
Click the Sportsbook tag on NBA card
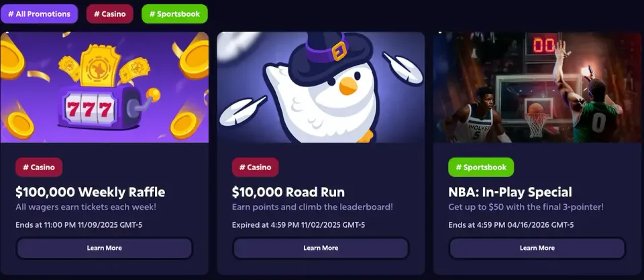click(481, 167)
